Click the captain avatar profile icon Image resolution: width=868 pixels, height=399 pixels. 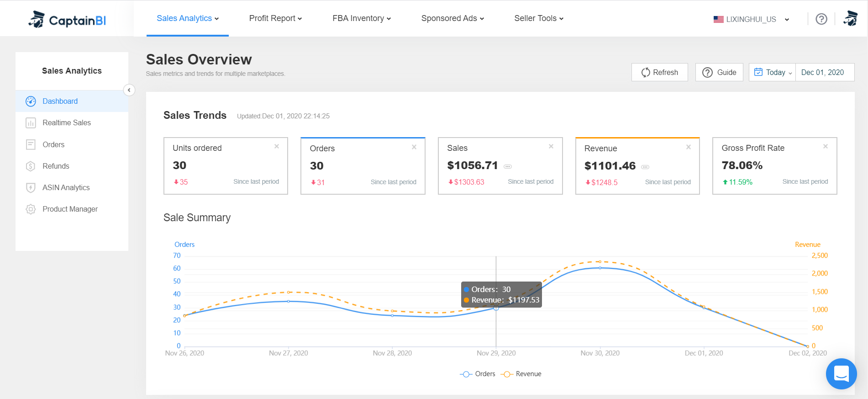click(x=850, y=19)
